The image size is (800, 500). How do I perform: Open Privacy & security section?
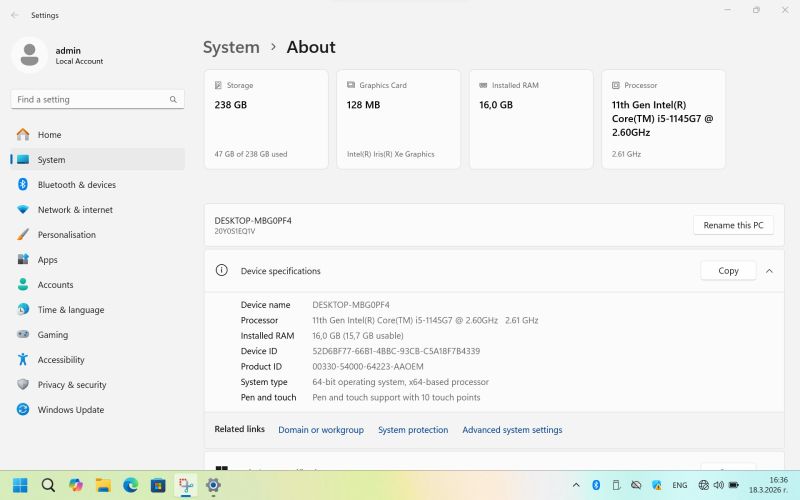71,385
